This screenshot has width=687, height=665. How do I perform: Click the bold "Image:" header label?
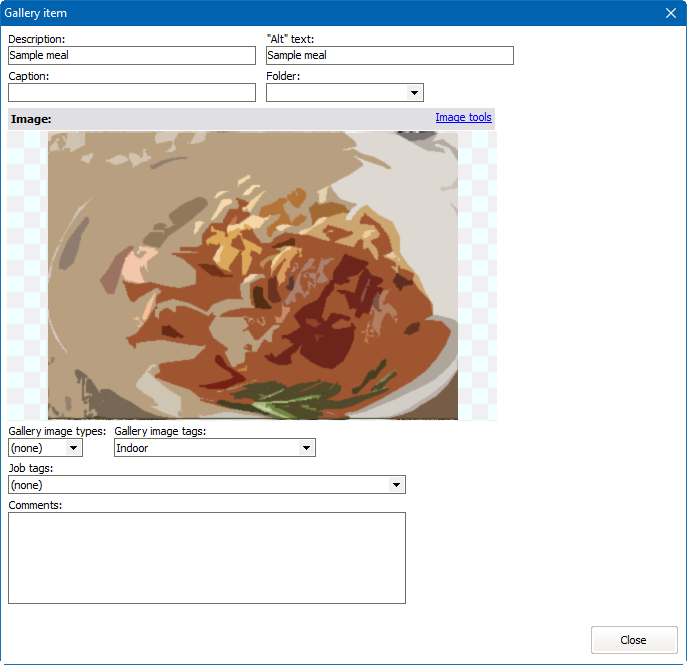click(x=31, y=119)
